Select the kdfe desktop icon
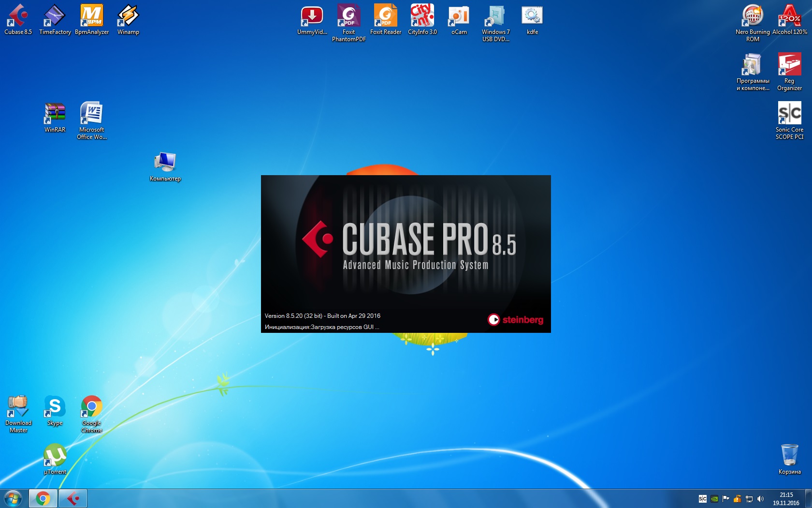This screenshot has height=508, width=812. tap(533, 19)
